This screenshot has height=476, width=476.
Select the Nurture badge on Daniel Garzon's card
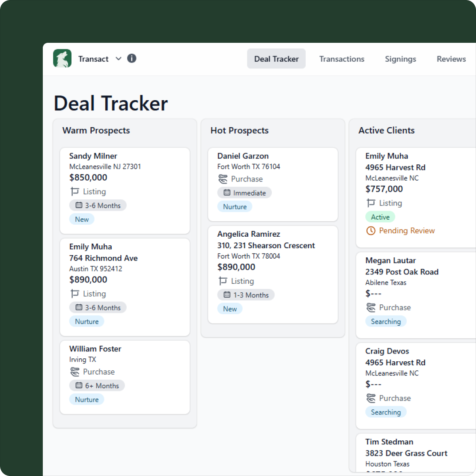click(x=235, y=206)
